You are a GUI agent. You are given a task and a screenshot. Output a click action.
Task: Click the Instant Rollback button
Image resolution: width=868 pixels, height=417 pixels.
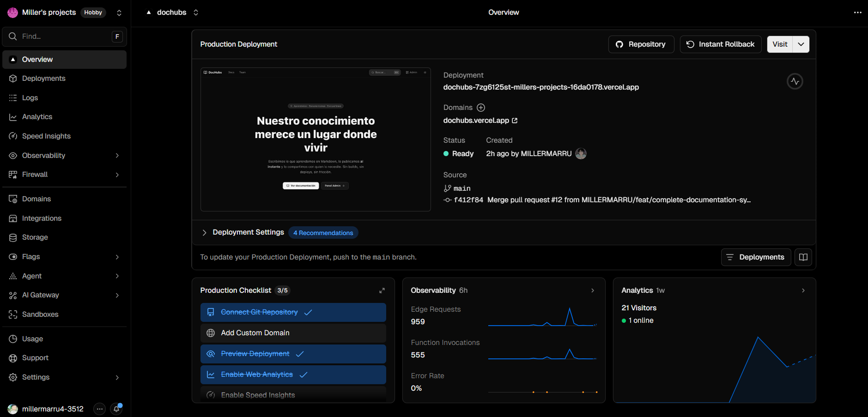tap(720, 44)
